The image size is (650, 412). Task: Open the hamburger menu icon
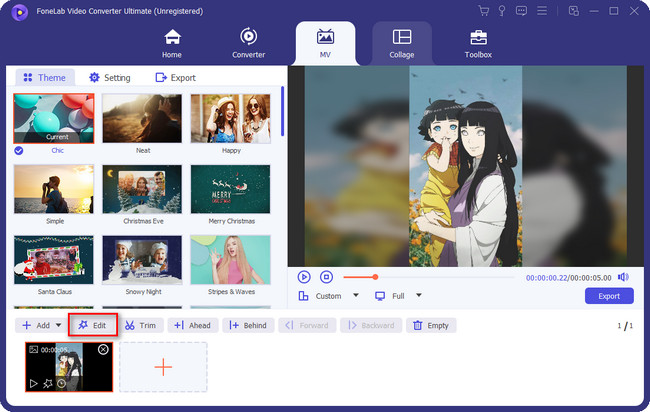tap(542, 11)
